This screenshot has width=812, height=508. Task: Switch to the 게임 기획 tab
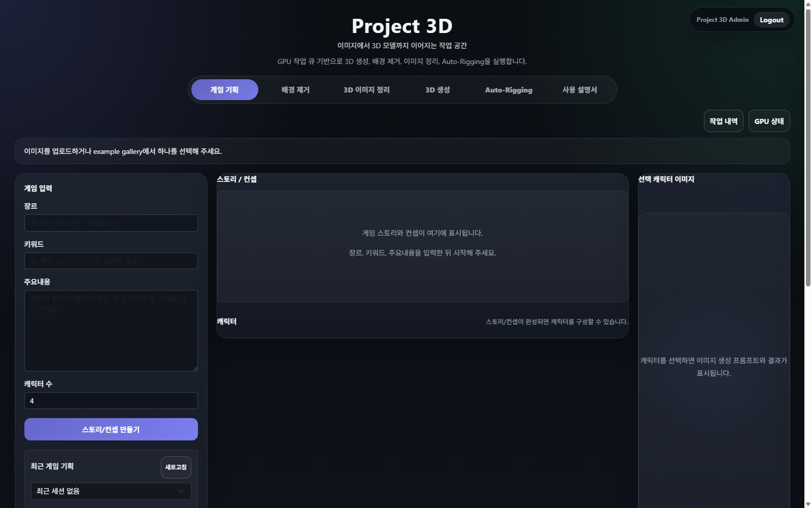click(x=224, y=90)
